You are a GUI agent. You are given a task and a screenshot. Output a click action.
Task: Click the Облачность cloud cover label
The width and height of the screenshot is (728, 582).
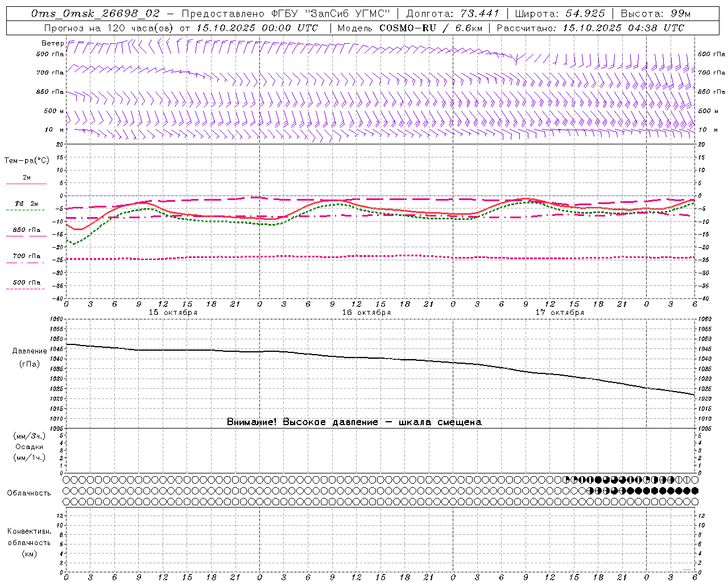(x=29, y=493)
